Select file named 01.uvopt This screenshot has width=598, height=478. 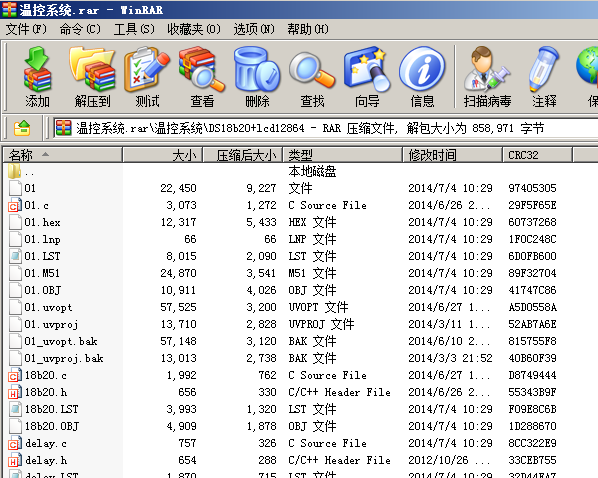[x=48, y=307]
